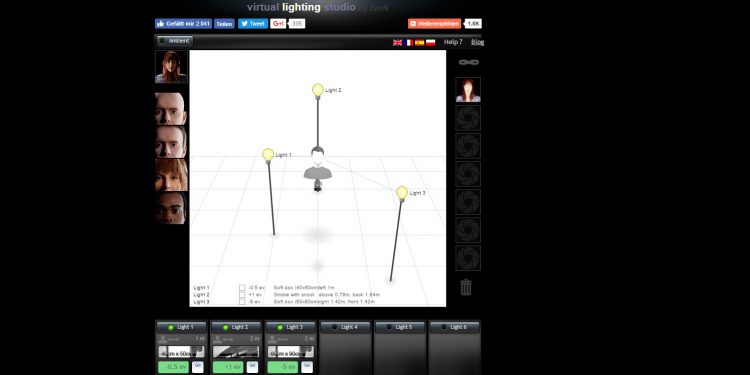The width and height of the screenshot is (750, 375).
Task: Click the sixth empty shutter snapshot slot
Action: point(468,258)
